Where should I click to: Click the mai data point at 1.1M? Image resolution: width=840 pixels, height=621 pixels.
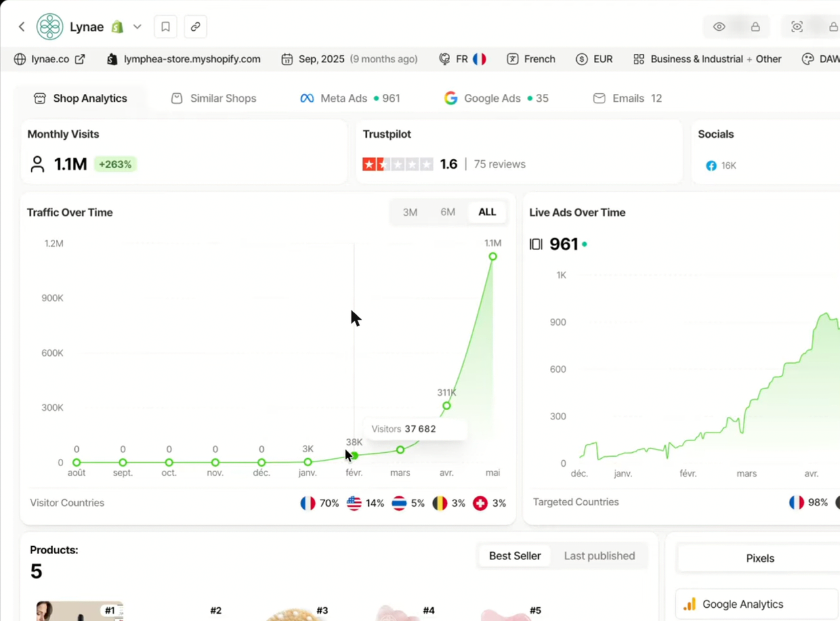click(x=493, y=256)
